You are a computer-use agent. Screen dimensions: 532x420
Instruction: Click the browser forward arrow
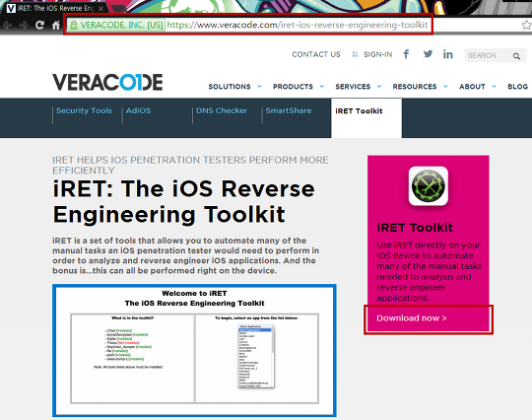(24, 25)
